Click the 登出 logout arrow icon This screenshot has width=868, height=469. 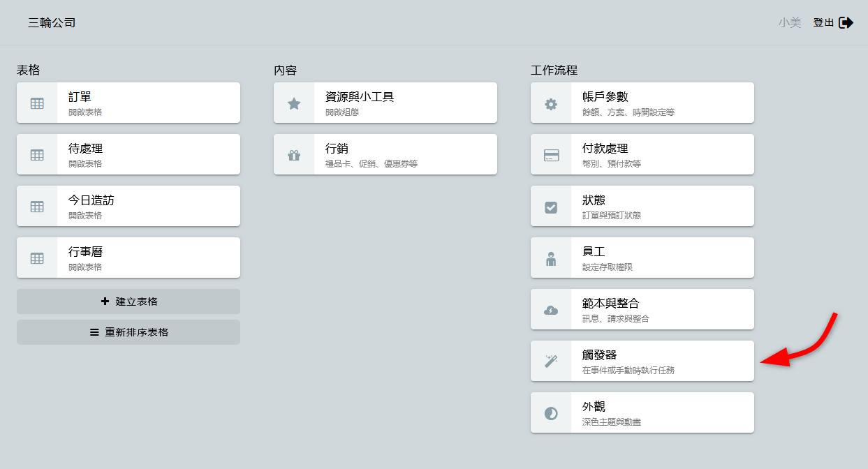pyautogui.click(x=846, y=23)
